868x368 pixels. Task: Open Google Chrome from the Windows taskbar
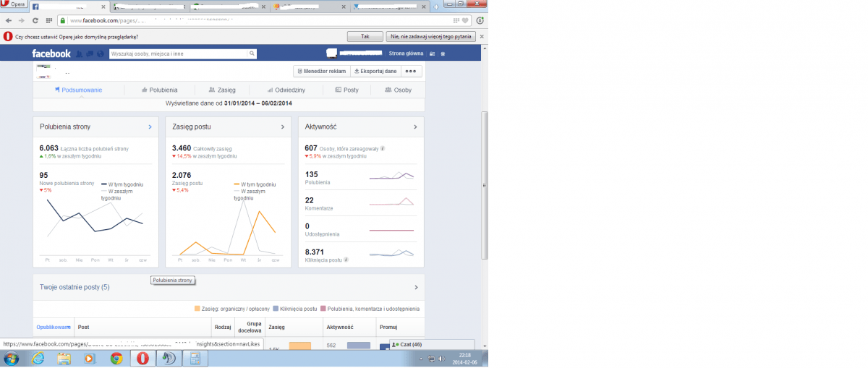pos(116,358)
